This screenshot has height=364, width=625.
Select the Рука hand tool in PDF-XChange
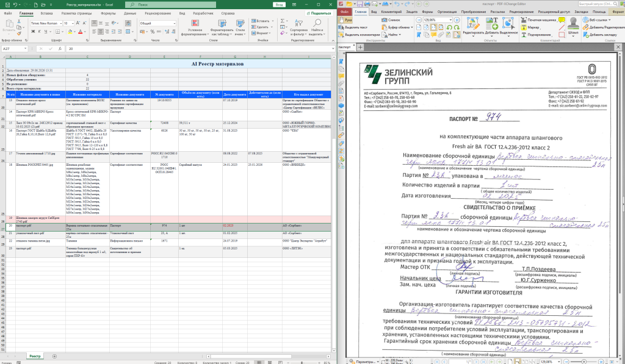345,20
